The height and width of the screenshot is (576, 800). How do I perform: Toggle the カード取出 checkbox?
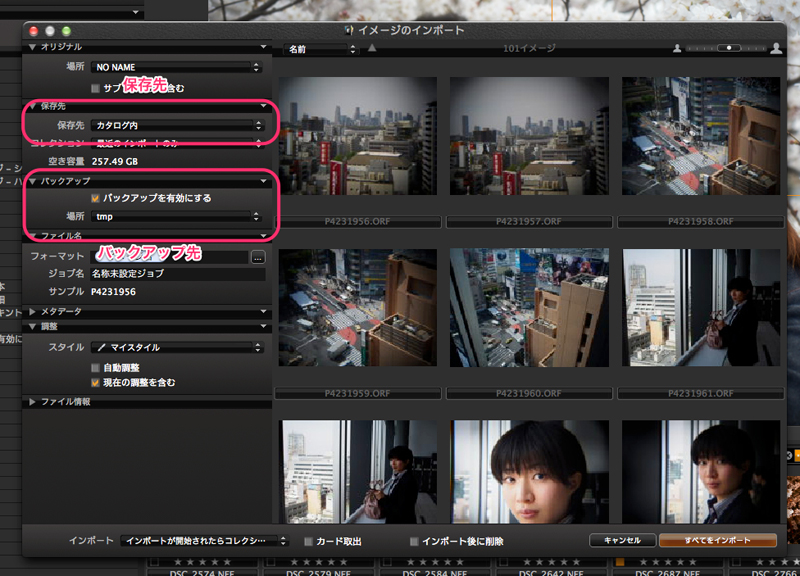(x=309, y=541)
